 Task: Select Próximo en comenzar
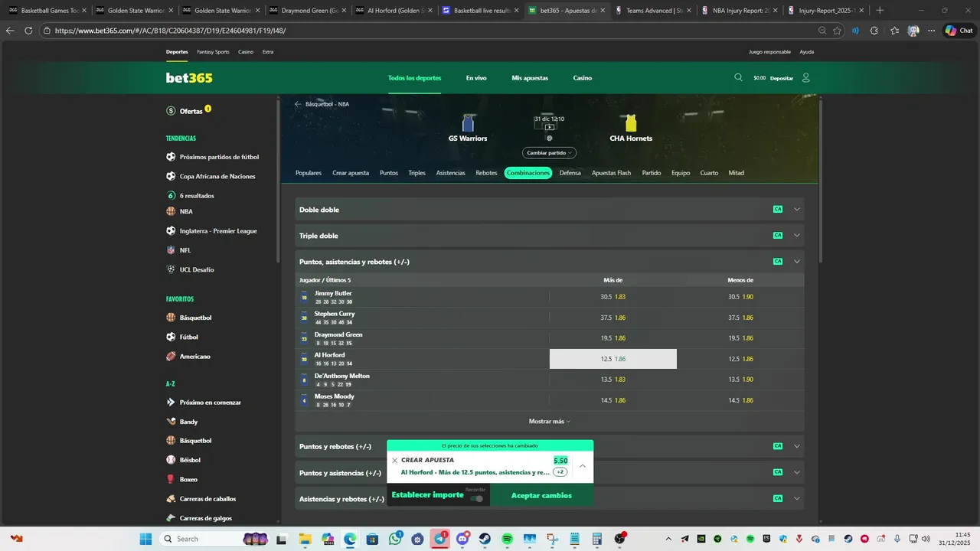(204, 402)
